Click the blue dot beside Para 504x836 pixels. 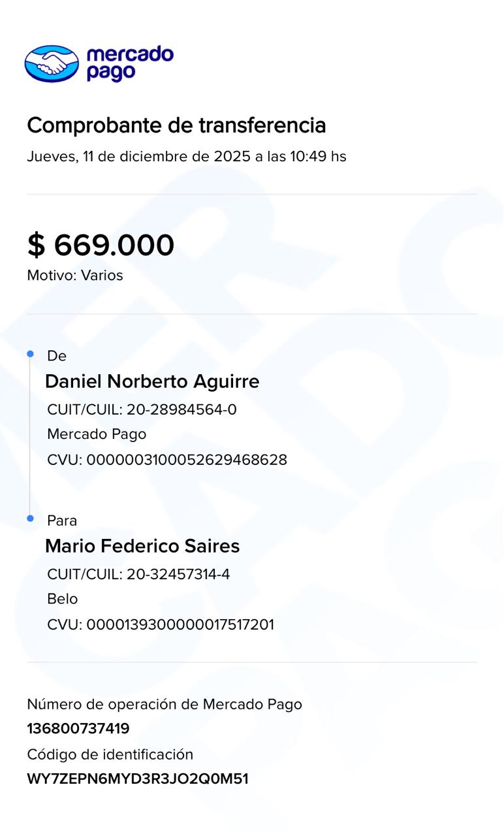[30, 519]
